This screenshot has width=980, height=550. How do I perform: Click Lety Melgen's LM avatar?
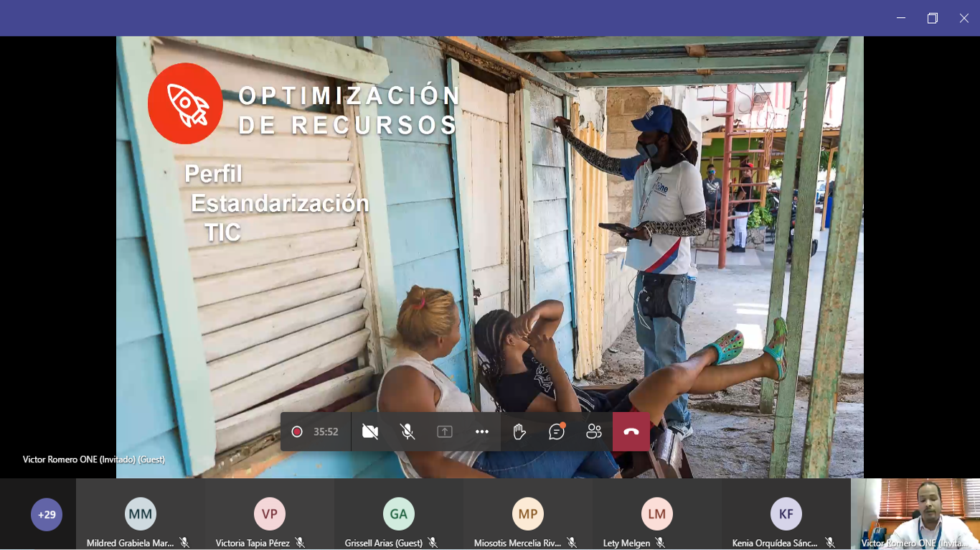coord(657,514)
